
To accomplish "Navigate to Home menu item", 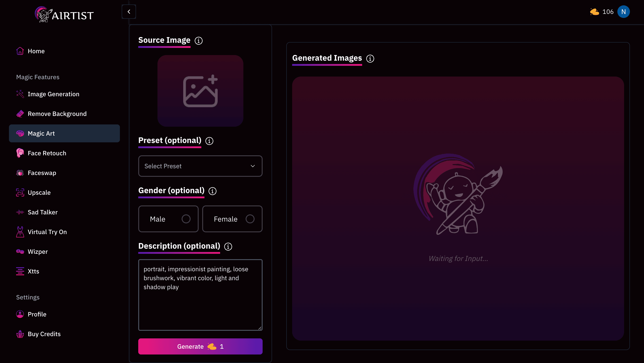I will point(36,50).
